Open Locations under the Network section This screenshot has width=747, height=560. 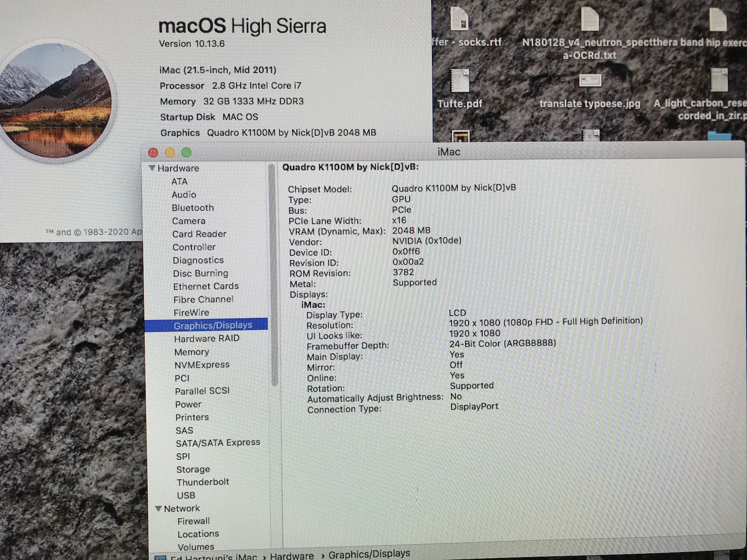tap(198, 534)
